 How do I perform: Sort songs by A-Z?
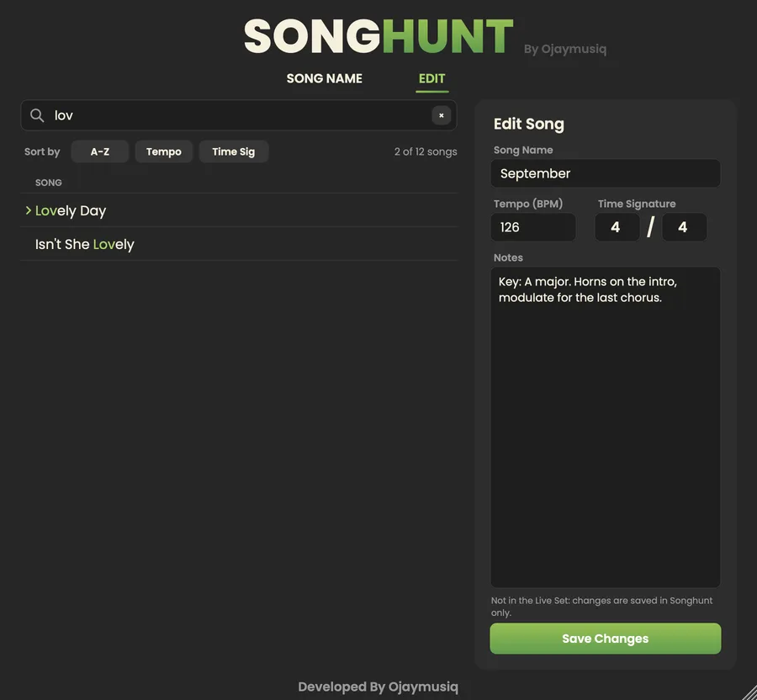tap(100, 151)
